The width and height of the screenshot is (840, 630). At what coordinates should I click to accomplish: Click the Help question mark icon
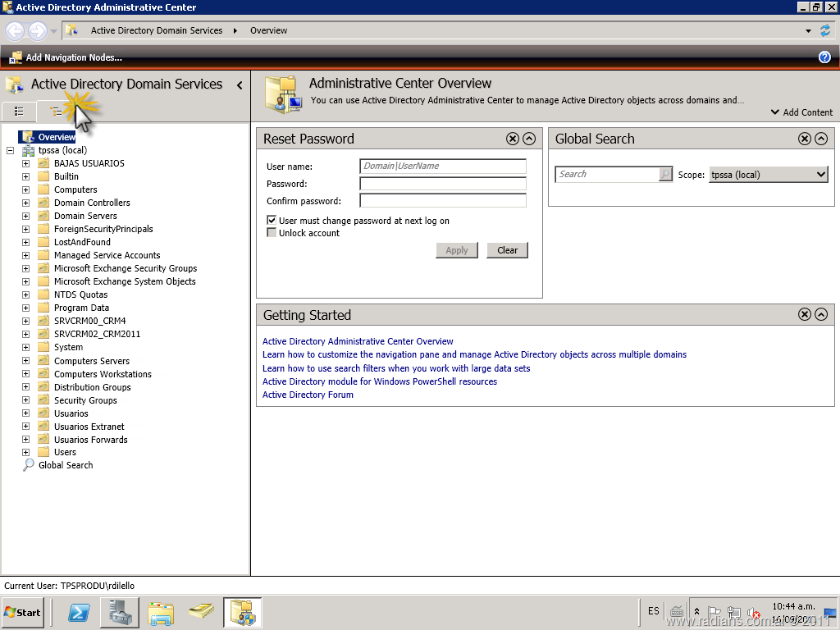pyautogui.click(x=824, y=57)
